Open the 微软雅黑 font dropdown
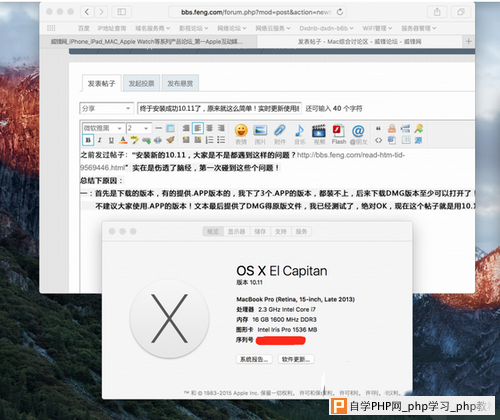The width and height of the screenshot is (500, 420). [103, 128]
